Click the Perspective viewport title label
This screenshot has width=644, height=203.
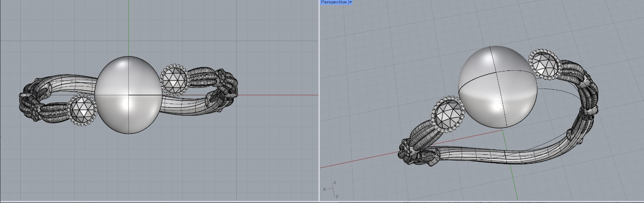[334, 2]
